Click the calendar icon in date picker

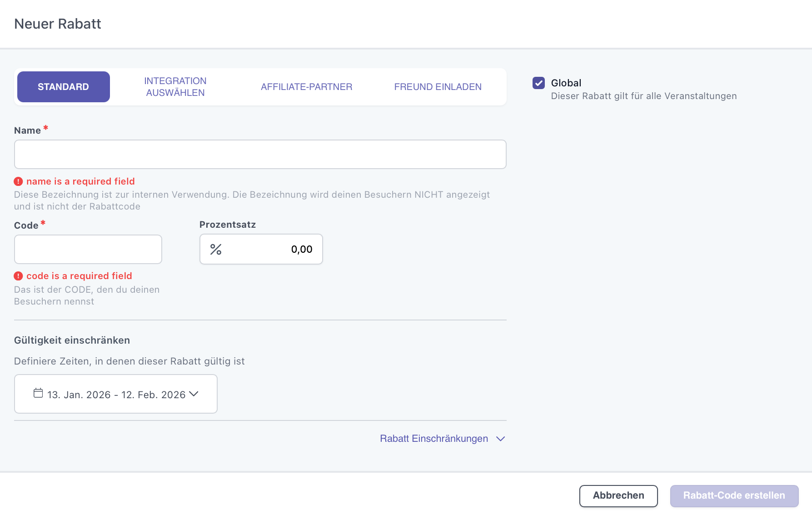click(38, 393)
